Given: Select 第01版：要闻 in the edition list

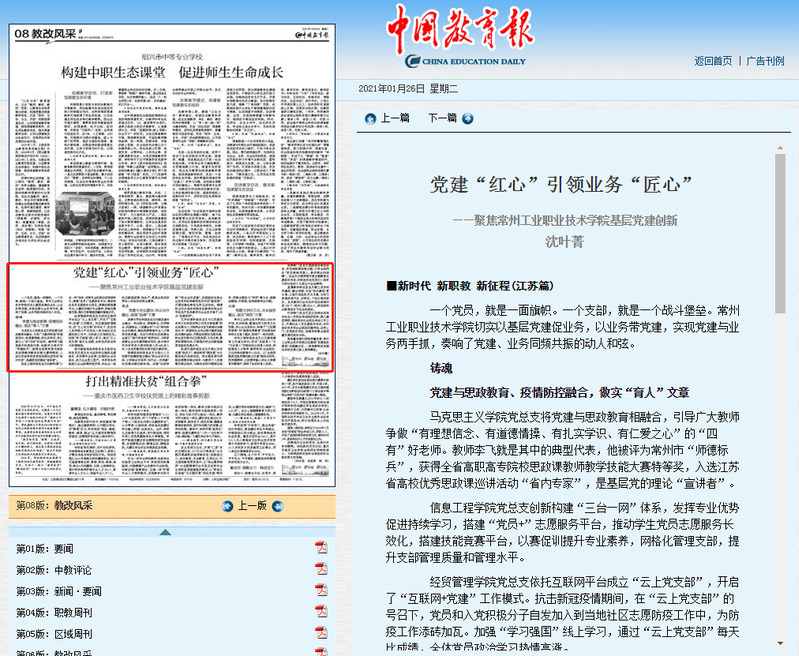Looking at the screenshot, I should pyautogui.click(x=44, y=548).
